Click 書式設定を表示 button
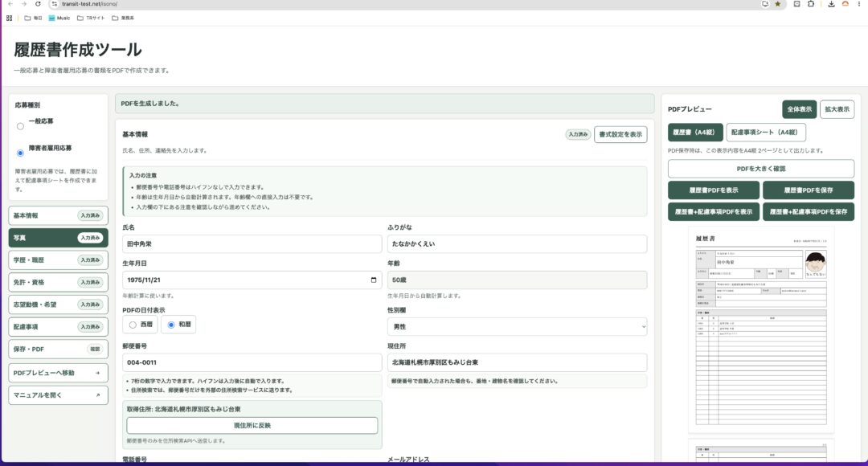 pos(620,134)
